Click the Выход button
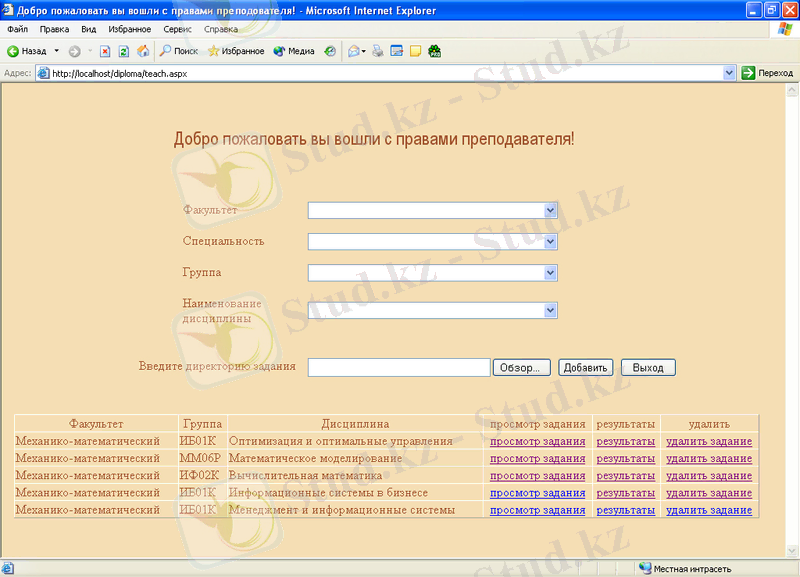The width and height of the screenshot is (800, 577). pyautogui.click(x=648, y=367)
